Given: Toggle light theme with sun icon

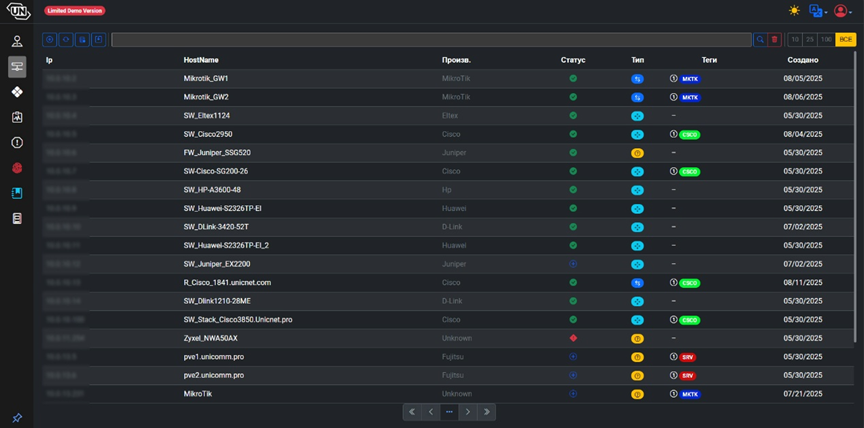Looking at the screenshot, I should [x=794, y=11].
